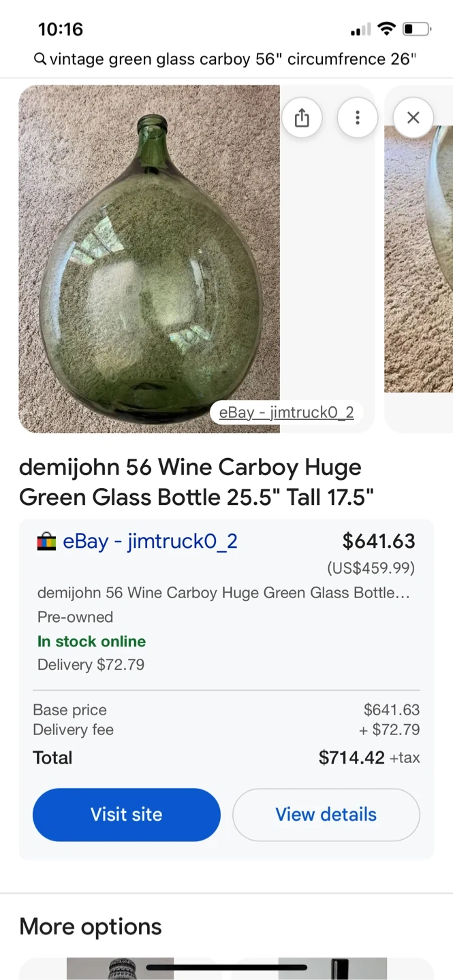Tap the home indicator bar at bottom
Screen dimensions: 453x980
coord(226,966)
